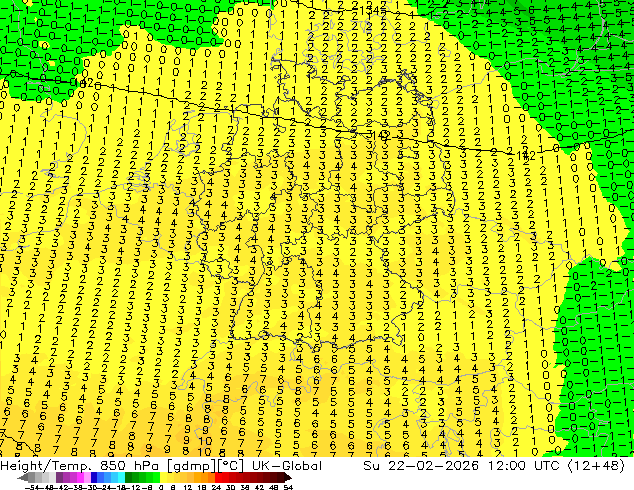The width and height of the screenshot is (634, 490).
Task: Click the dark blue -30 segment of the legend
Action: 94,477
